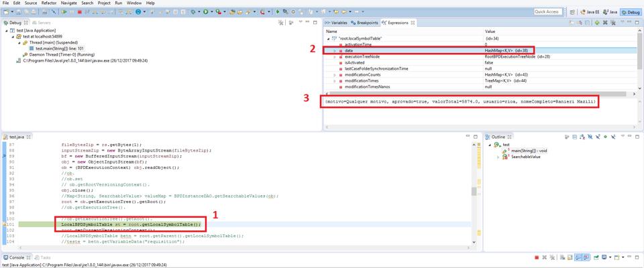Select the lastCaseFolderSynchronizationTime row
The width and height of the screenshot is (644, 268).
click(x=480, y=68)
